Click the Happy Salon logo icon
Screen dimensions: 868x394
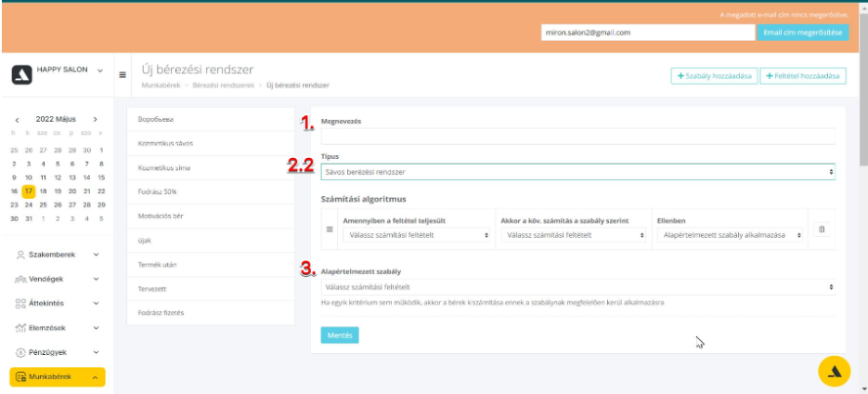point(21,75)
